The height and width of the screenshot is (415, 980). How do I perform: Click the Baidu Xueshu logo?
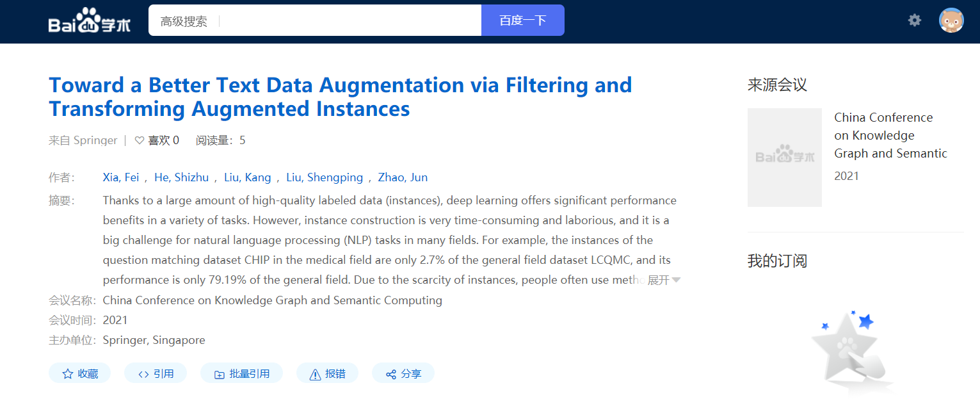click(90, 21)
